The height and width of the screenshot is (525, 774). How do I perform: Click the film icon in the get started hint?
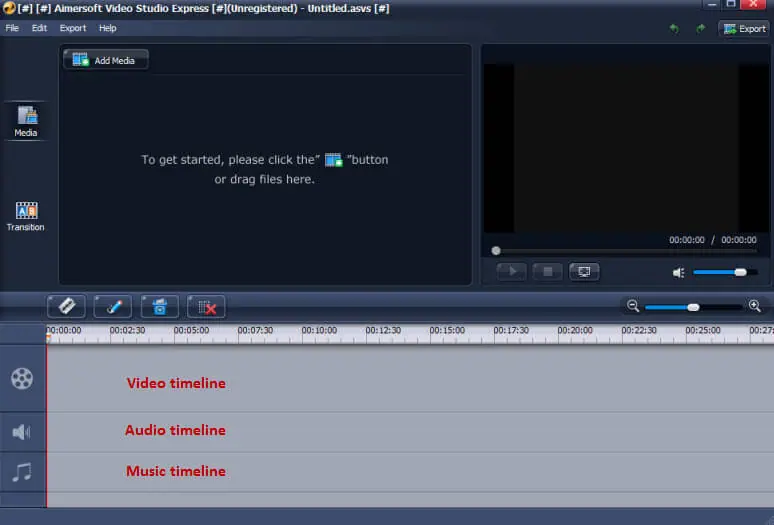click(333, 160)
